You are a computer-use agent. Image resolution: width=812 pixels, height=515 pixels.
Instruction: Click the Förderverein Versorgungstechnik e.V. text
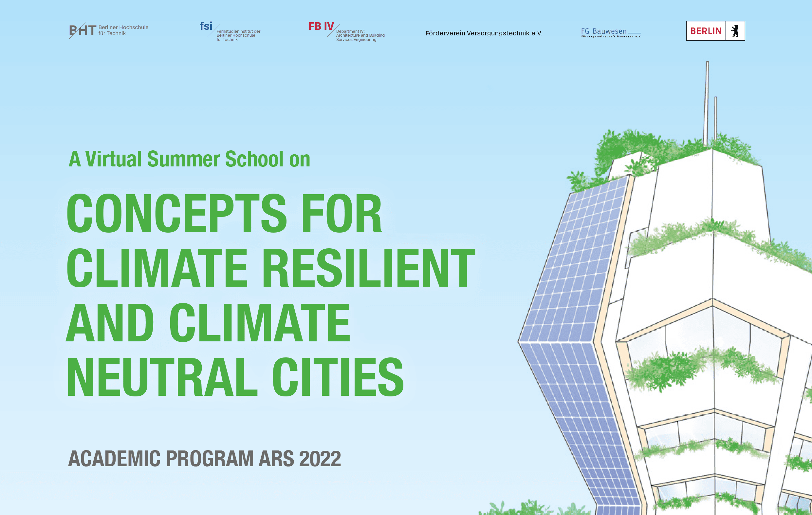[484, 33]
